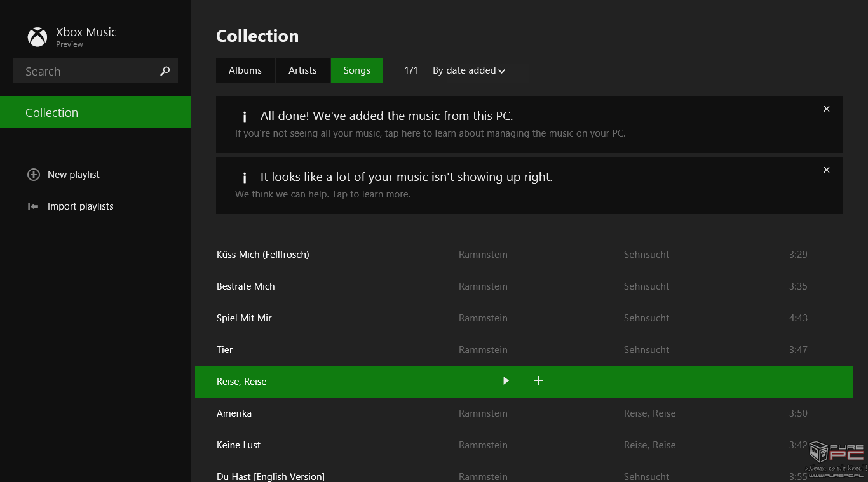Screen dimensions: 868x482
Task: Click Rammstein artist in Amerika row
Action: click(x=483, y=413)
